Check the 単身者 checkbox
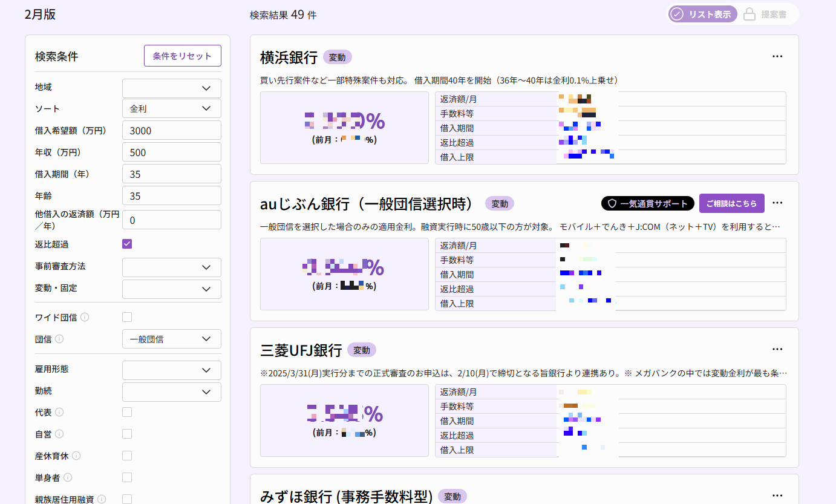The image size is (836, 504). (127, 477)
